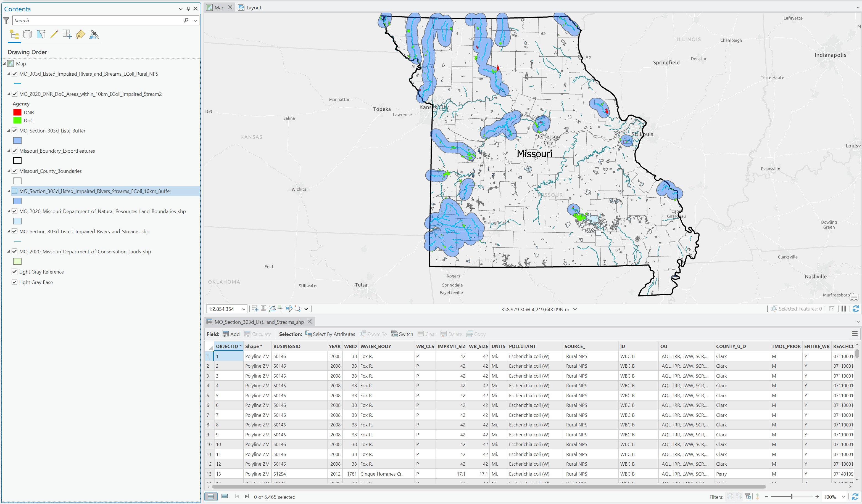This screenshot has height=504, width=862.
Task: Select the Map view tab
Action: [x=219, y=7]
